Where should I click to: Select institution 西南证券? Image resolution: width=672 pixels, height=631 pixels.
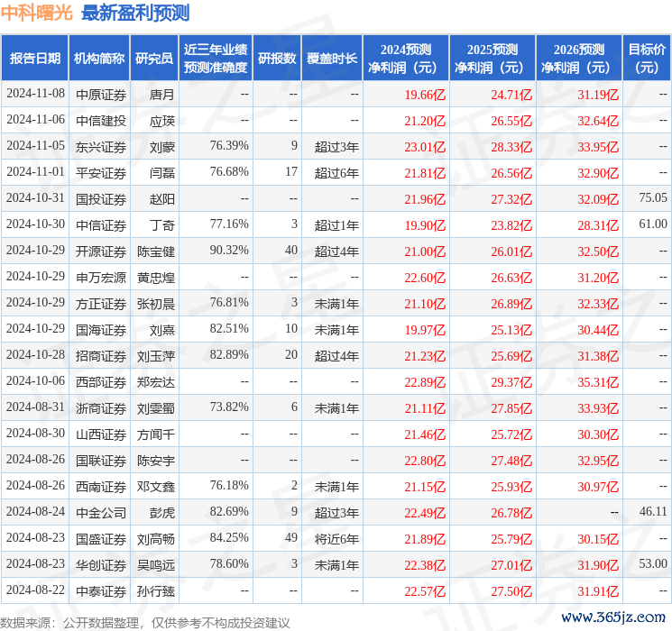pyautogui.click(x=101, y=487)
